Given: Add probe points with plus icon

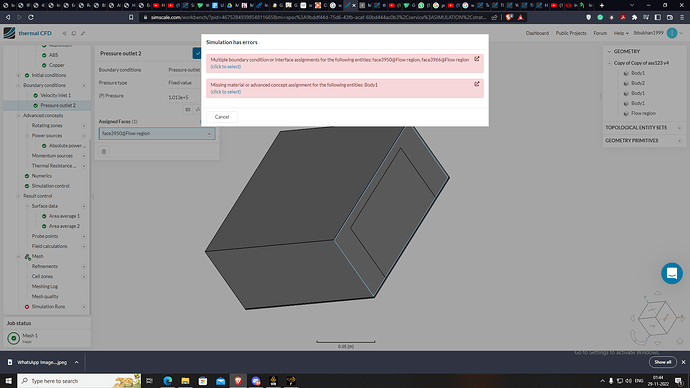Looking at the screenshot, I should click(84, 236).
